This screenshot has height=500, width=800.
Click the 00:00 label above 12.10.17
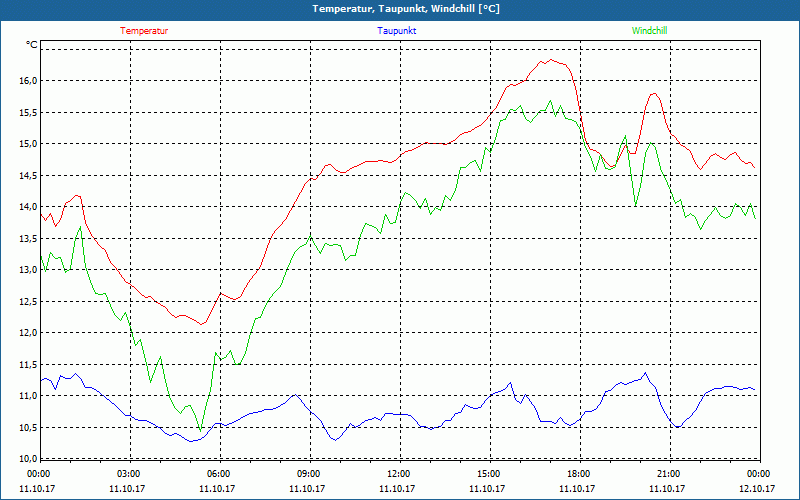click(x=759, y=474)
